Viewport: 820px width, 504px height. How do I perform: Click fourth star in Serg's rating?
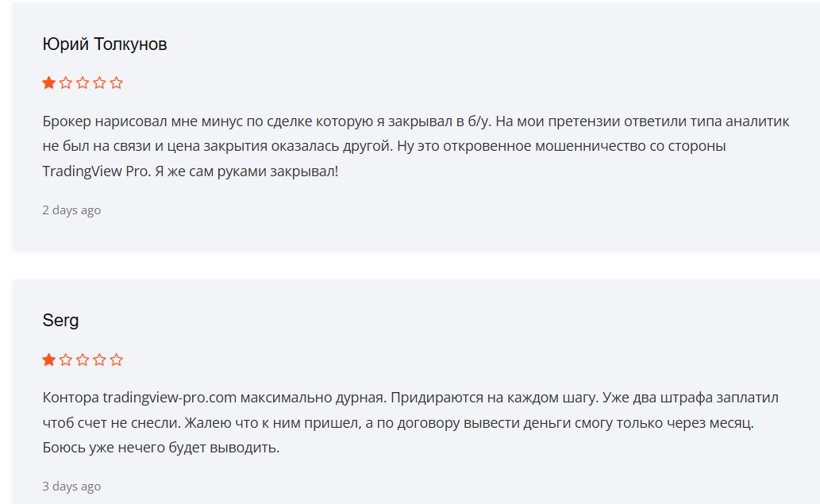click(99, 360)
